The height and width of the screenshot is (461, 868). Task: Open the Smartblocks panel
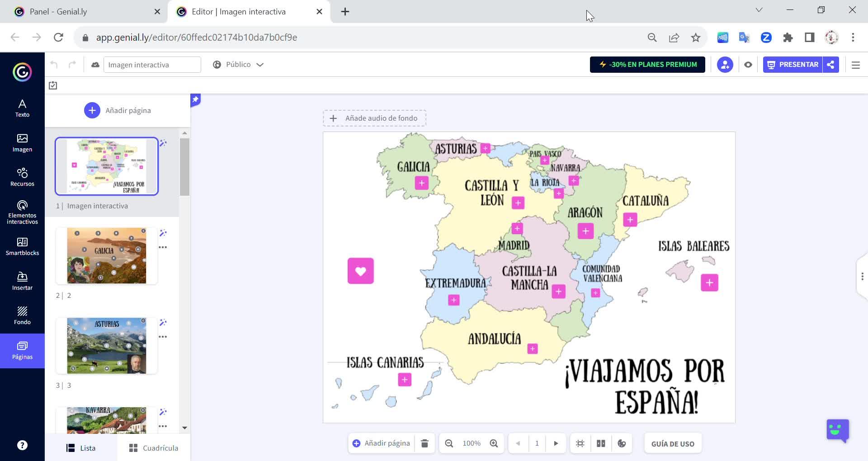tap(22, 247)
